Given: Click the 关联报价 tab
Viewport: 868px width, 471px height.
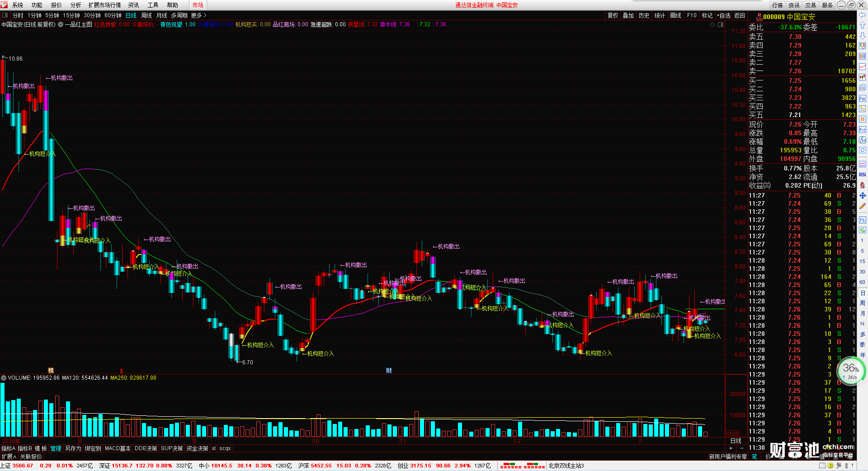Looking at the screenshot, I should click(x=31, y=457).
